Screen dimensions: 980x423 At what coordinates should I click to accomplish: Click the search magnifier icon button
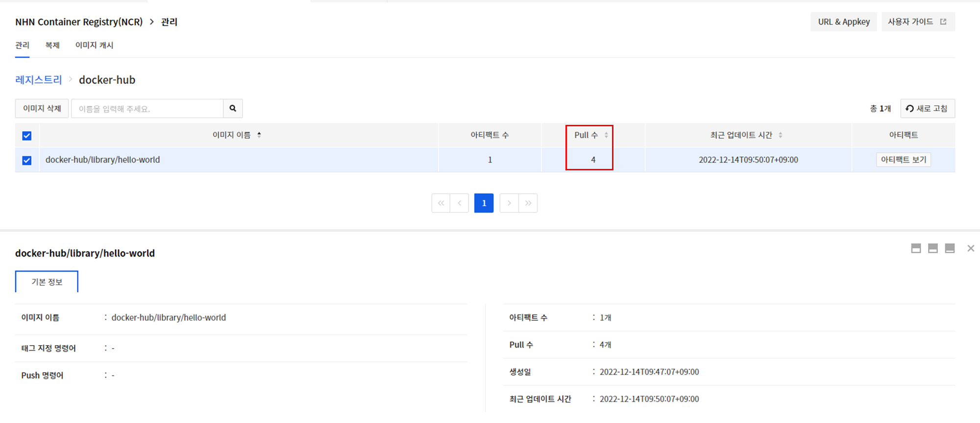233,108
